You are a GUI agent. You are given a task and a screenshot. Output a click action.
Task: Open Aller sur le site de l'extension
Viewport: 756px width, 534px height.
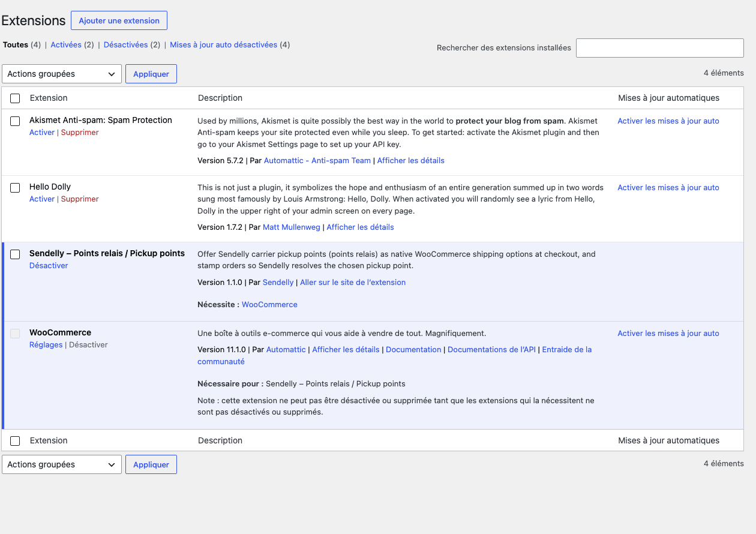[x=353, y=282]
